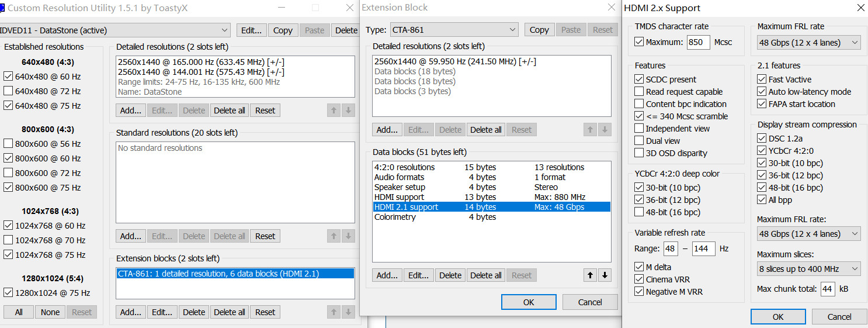Click TMDS Maximum character rate field
Image resolution: width=868 pixels, height=328 pixels.
pos(698,42)
